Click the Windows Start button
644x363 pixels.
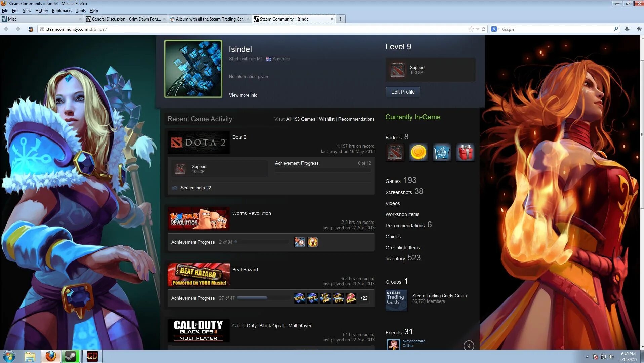coord(9,356)
